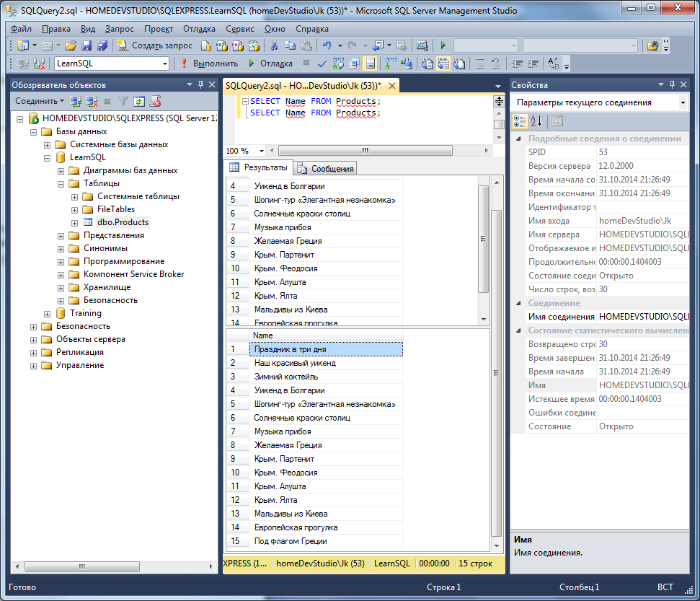700x601 pixels.
Task: Expand the dbo.Products table node
Action: click(x=74, y=222)
